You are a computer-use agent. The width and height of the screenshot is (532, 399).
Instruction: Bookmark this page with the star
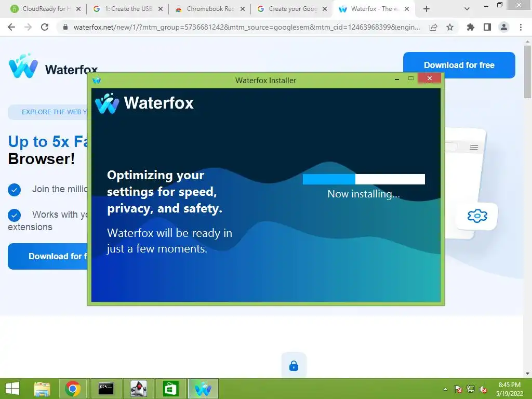(x=450, y=27)
